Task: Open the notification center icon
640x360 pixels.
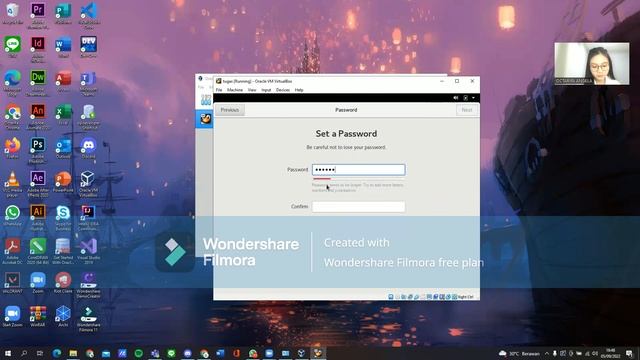Action: click(629, 353)
